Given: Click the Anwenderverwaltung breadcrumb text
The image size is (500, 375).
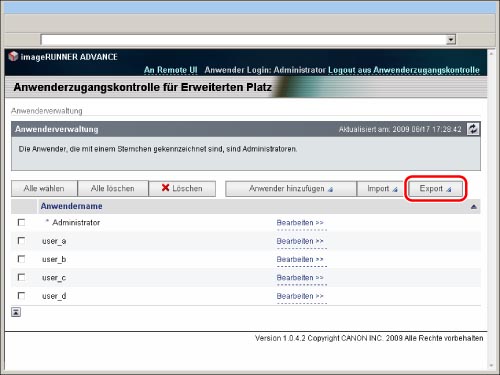Looking at the screenshot, I should pos(47,111).
